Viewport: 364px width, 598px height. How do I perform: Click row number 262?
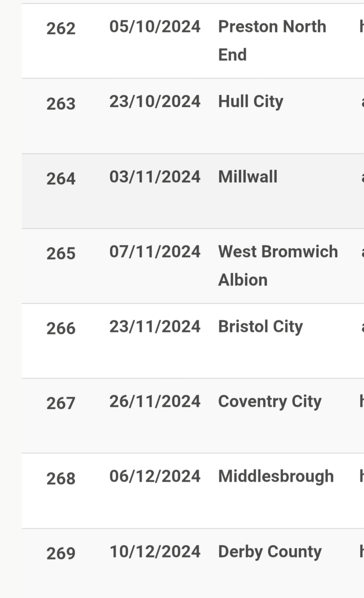(61, 29)
